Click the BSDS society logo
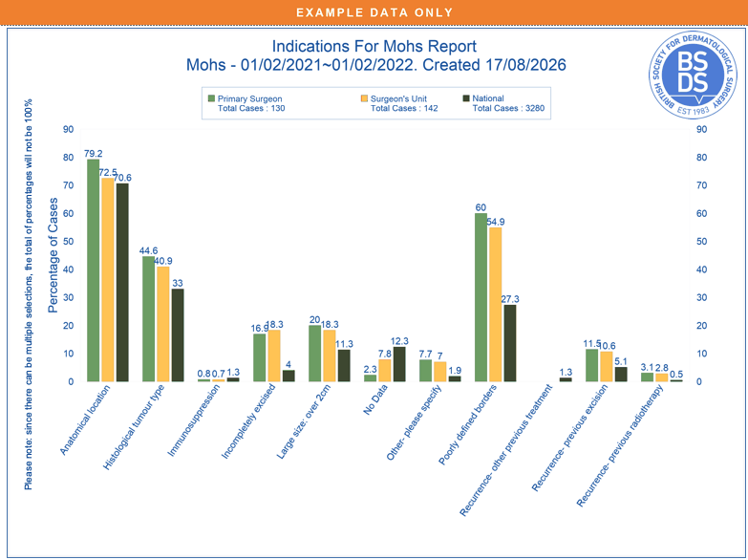Viewport: 748px width, 560px height. coord(693,75)
